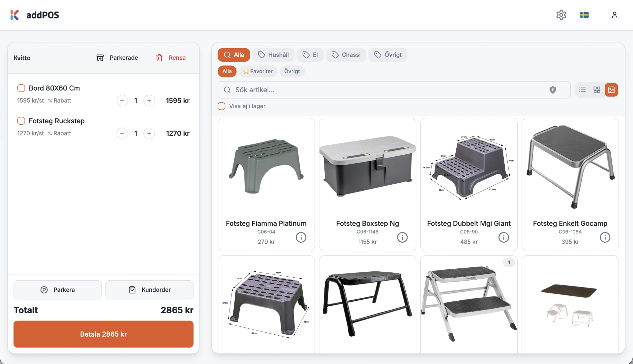Click the Bord 80X60 Cm item name

pos(54,88)
